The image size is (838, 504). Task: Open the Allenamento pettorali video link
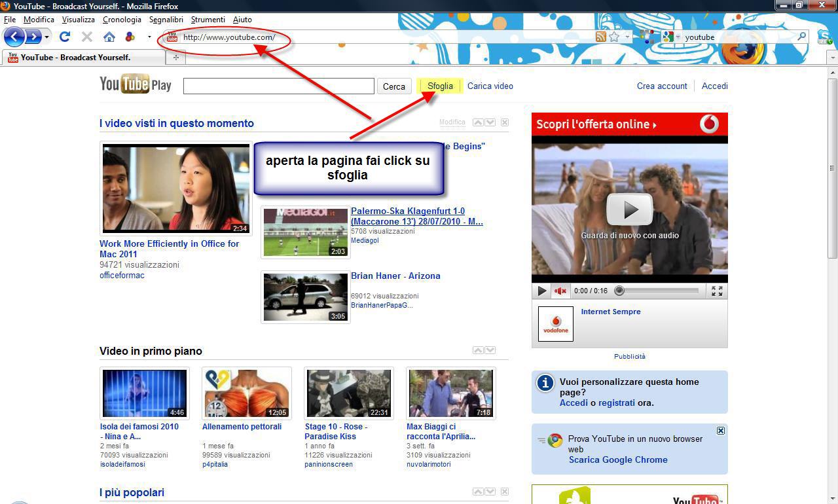point(242,427)
